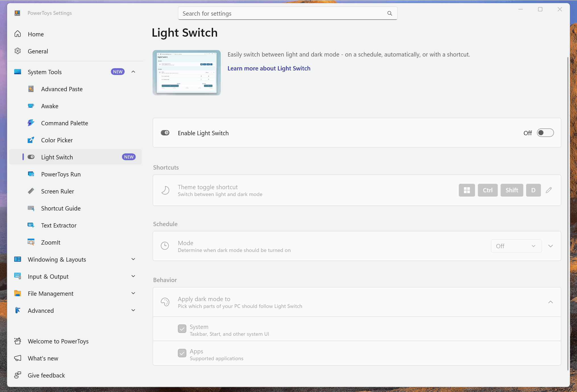
Task: Select the Advanced Paste clipboard icon
Action: click(31, 89)
